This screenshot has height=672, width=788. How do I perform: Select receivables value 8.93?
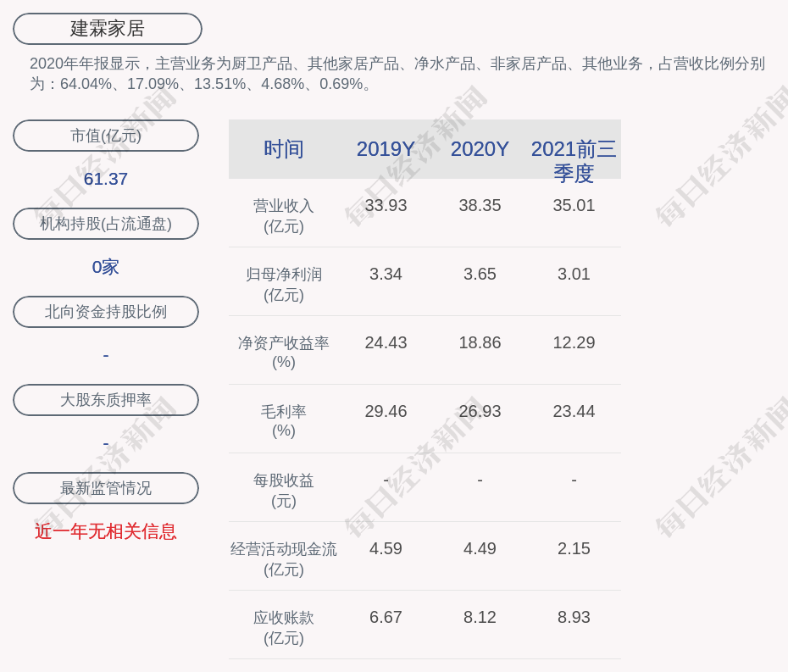[574, 617]
